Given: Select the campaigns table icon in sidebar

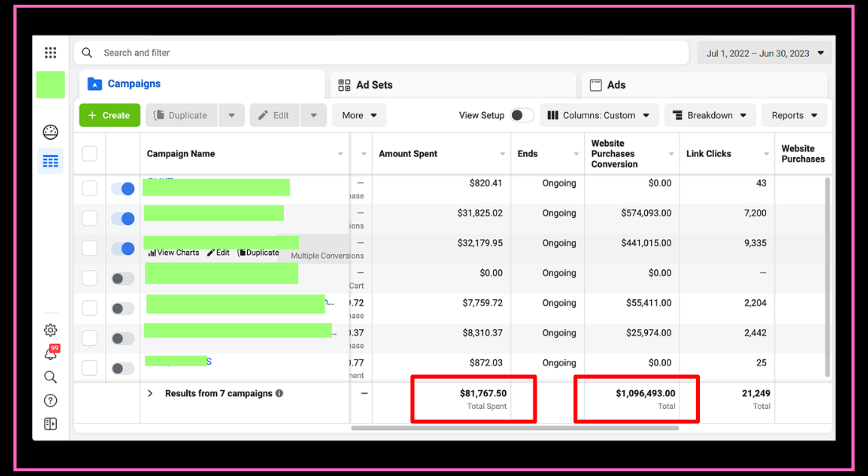Looking at the screenshot, I should [x=51, y=161].
